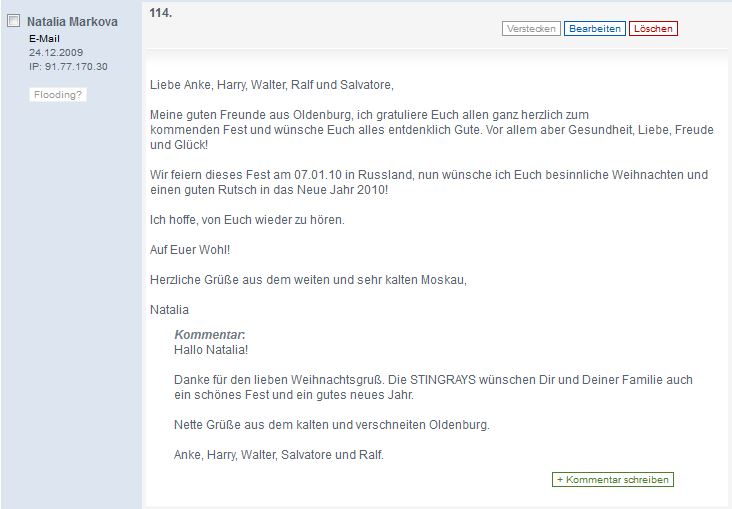The height and width of the screenshot is (509, 732).
Task: Click the 'Kommentar:' heading
Action: (x=210, y=335)
